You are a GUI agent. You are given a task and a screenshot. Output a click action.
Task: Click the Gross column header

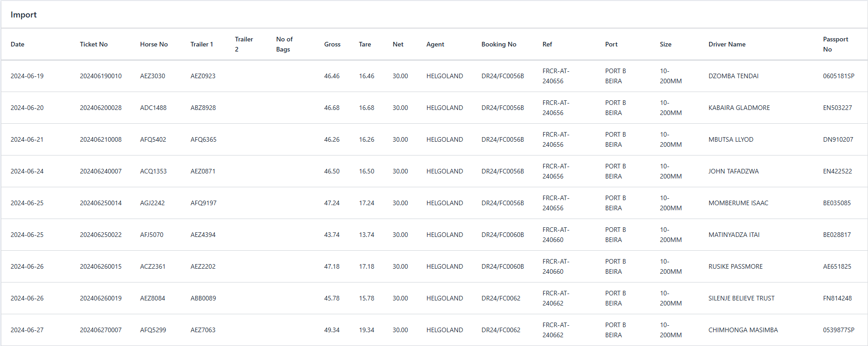332,44
